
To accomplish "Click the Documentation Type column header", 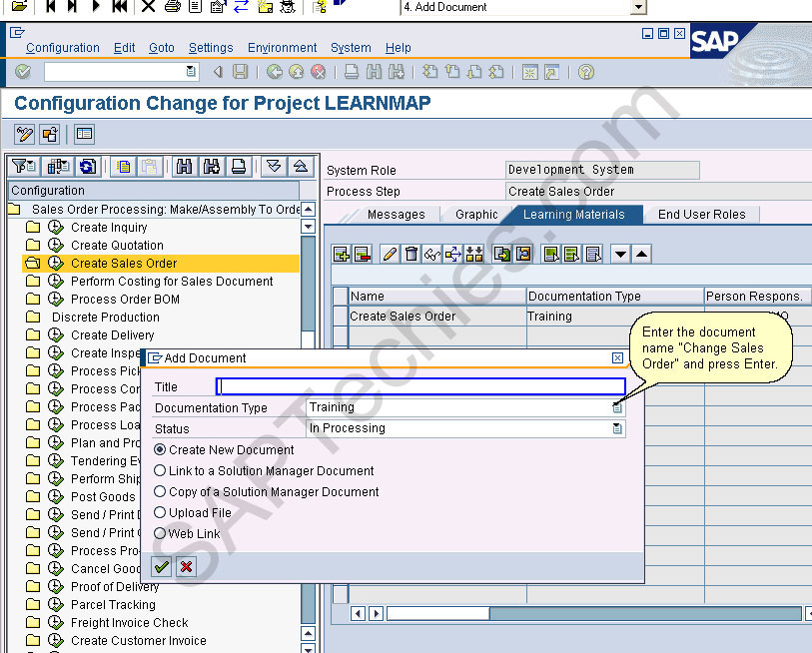I will click(x=615, y=297).
